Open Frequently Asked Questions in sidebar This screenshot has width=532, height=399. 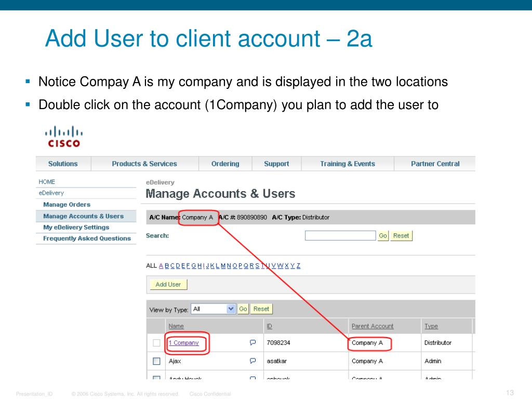pos(87,238)
